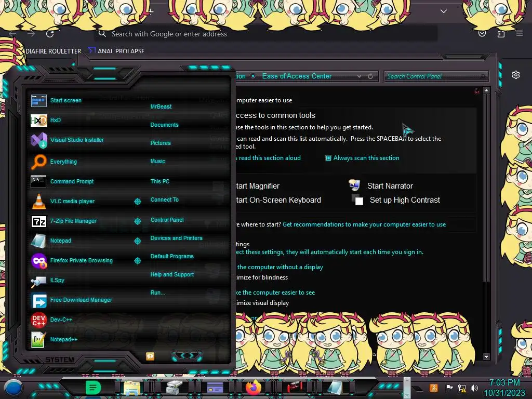The height and width of the screenshot is (399, 532).
Task: Expand Notepad jump list arrow
Action: [x=137, y=241]
